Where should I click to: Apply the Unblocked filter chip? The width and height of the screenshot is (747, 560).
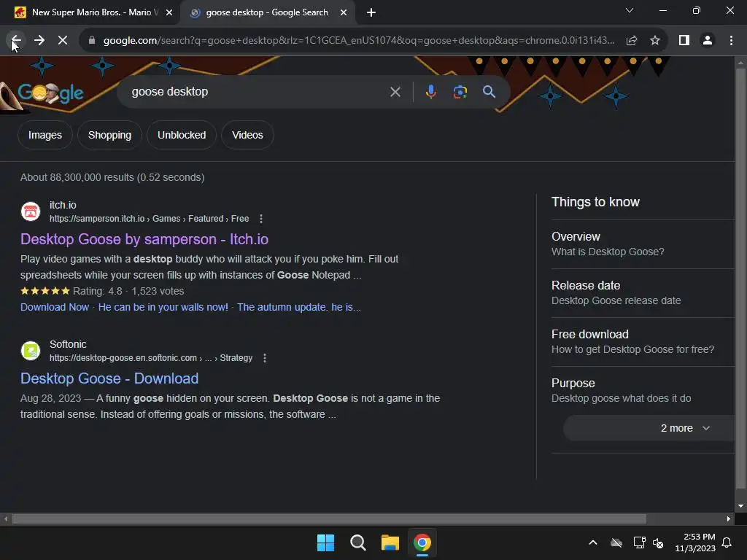click(x=182, y=135)
